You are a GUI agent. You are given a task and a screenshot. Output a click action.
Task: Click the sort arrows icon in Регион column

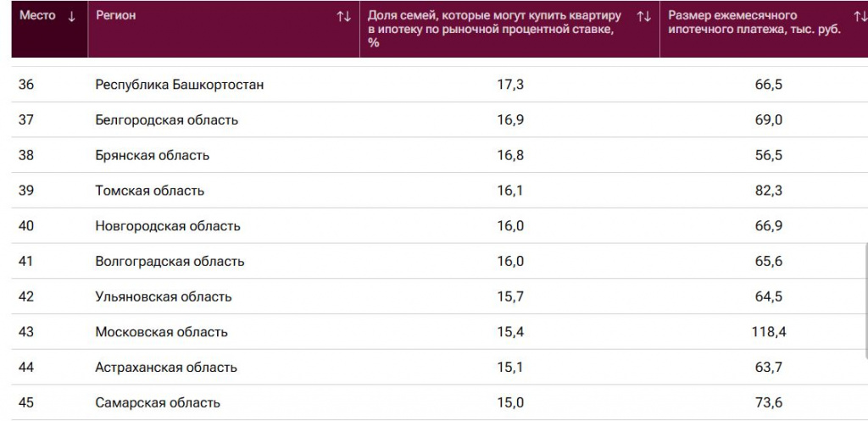click(x=343, y=16)
